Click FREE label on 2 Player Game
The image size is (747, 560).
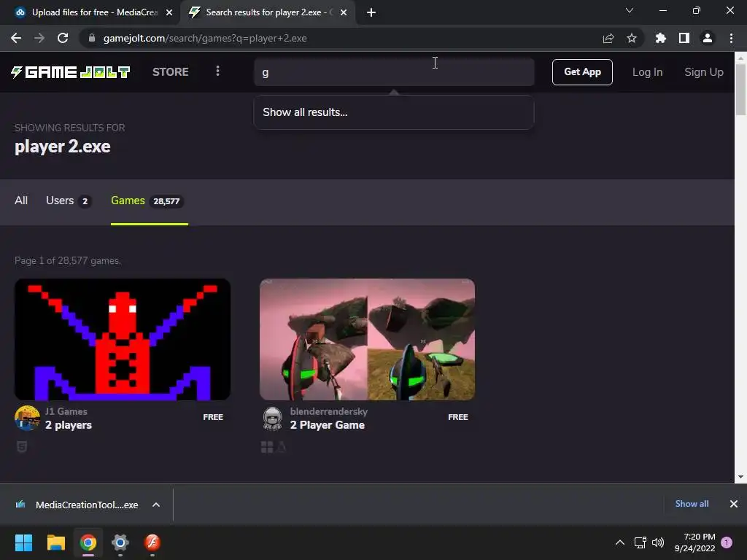pos(458,417)
